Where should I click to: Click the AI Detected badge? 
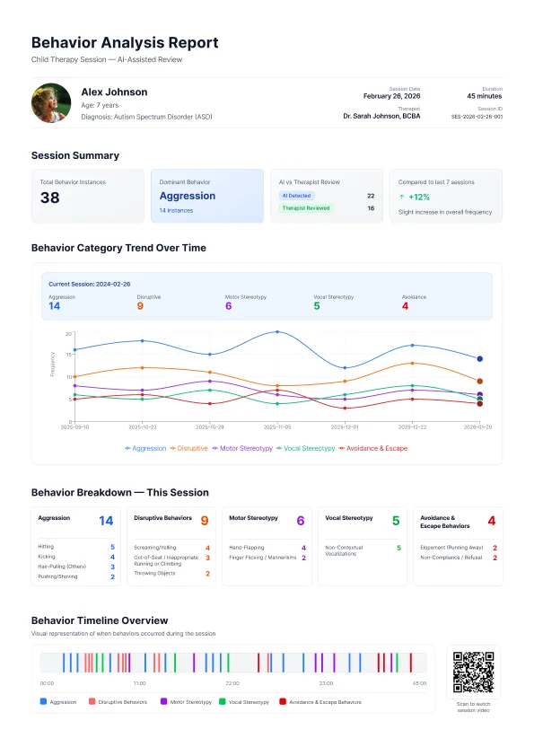pyautogui.click(x=297, y=196)
